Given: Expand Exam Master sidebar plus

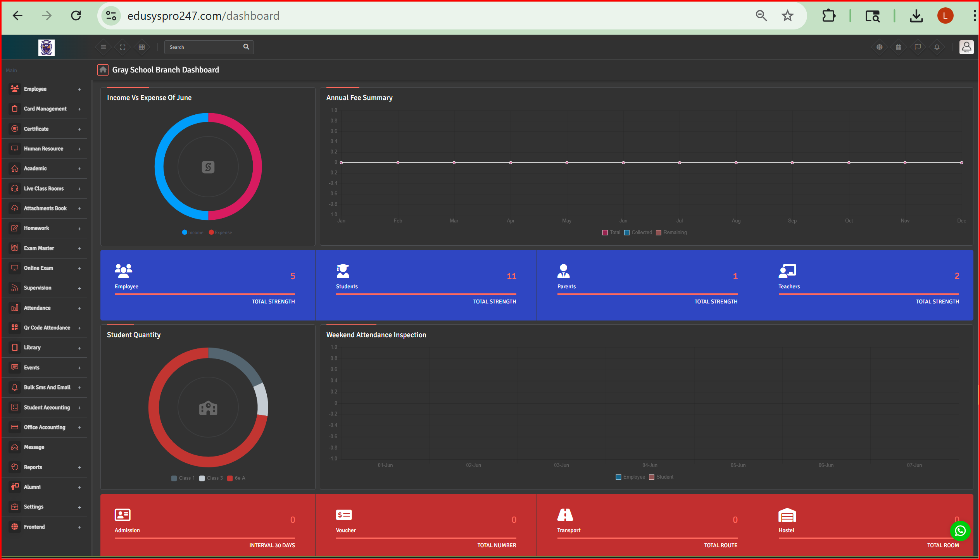Looking at the screenshot, I should (79, 248).
